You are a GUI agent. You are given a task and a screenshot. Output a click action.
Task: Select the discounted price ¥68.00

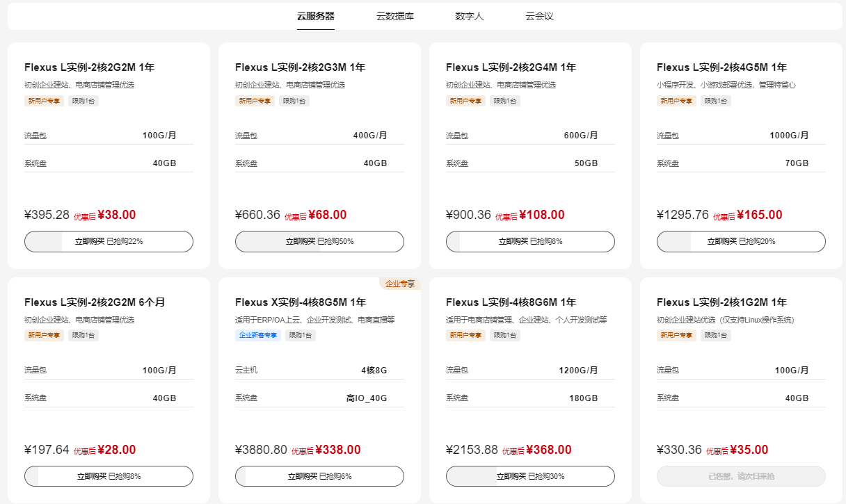328,215
